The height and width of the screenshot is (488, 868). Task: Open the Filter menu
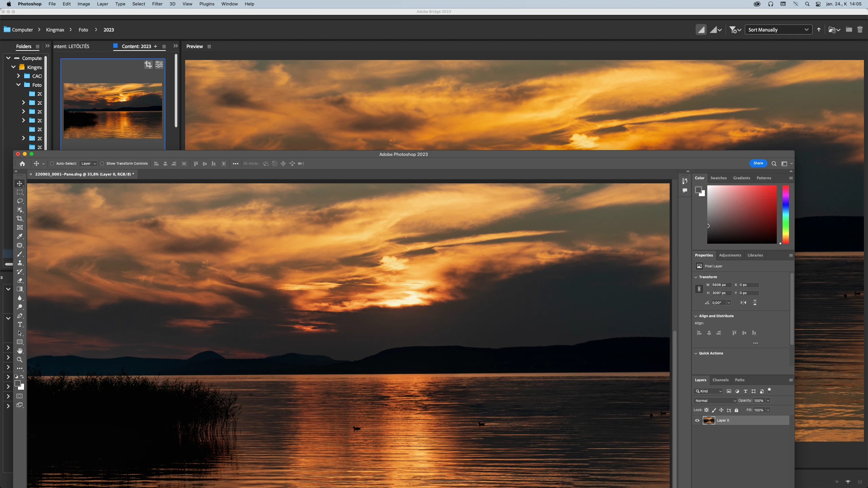pos(157,4)
